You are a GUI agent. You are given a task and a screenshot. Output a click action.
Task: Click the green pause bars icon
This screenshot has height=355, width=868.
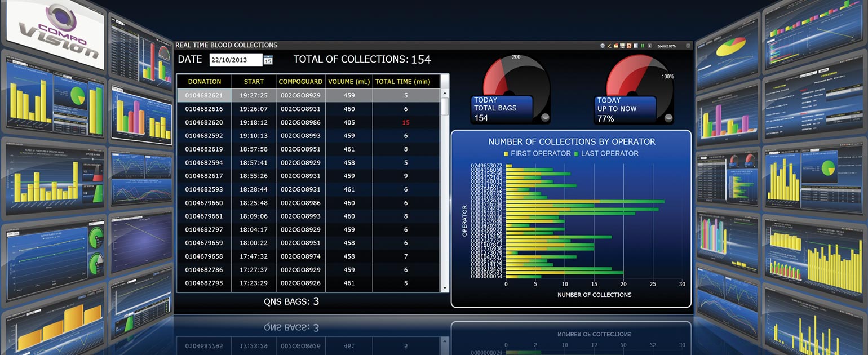point(643,45)
